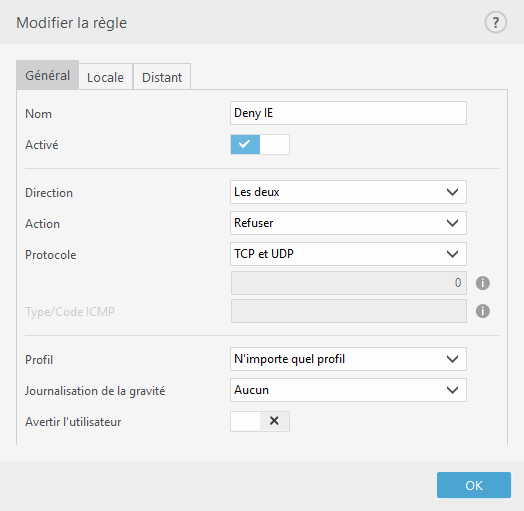The width and height of the screenshot is (524, 511).
Task: Switch to the Distant tab
Action: 162,77
